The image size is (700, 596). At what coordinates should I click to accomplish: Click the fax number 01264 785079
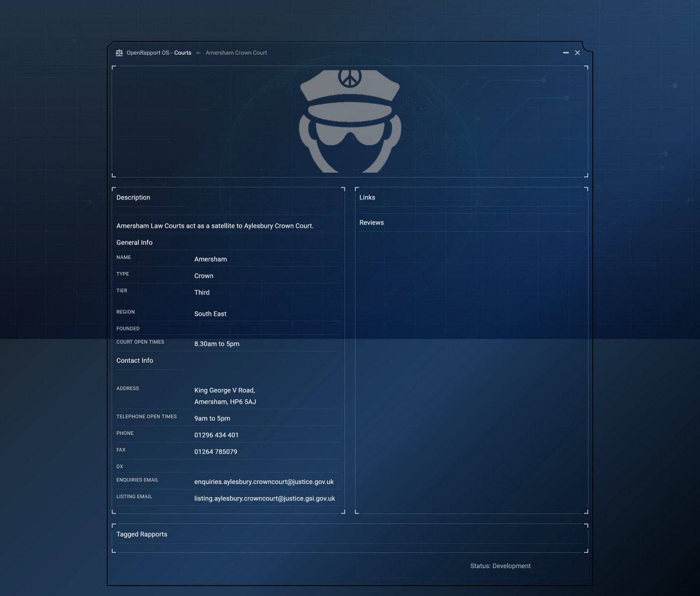pos(216,451)
